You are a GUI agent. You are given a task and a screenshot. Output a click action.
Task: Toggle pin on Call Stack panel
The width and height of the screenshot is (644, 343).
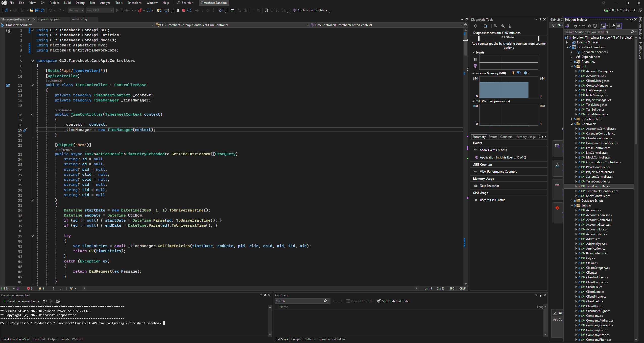tap(540, 295)
